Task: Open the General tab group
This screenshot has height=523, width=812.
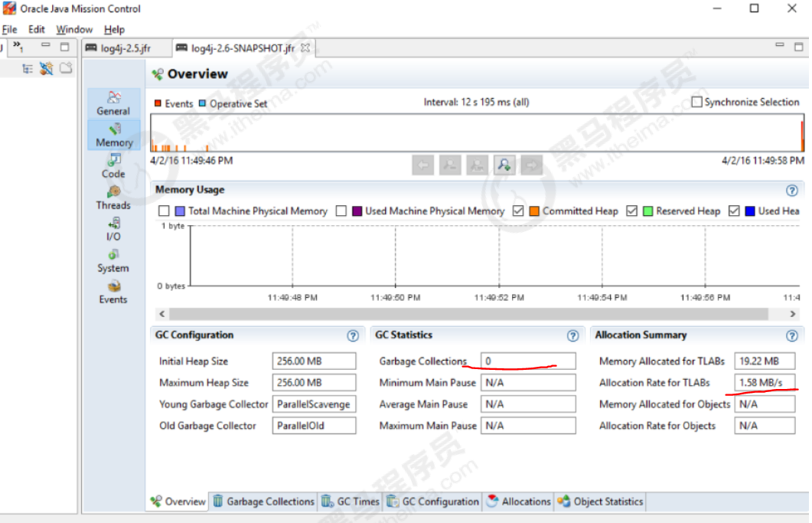Action: tap(113, 103)
